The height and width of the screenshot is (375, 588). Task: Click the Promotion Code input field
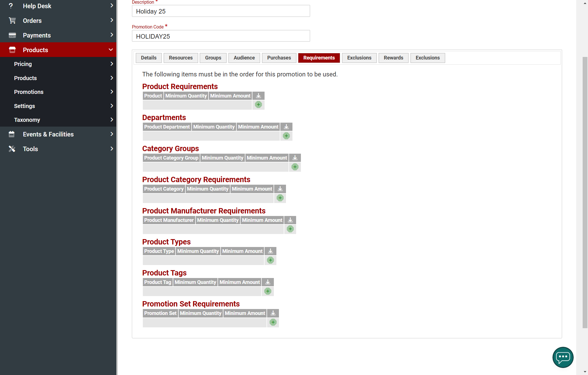coord(221,36)
